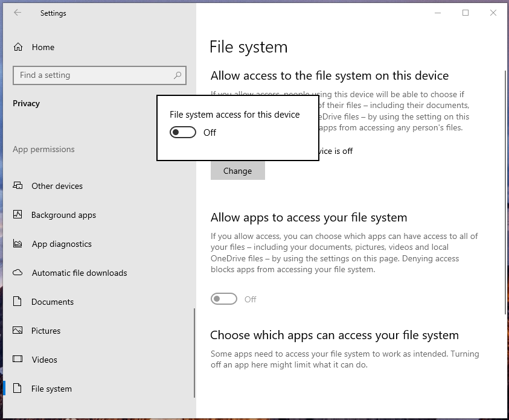Click the search magnifier icon
The image size is (509, 420).
(177, 75)
